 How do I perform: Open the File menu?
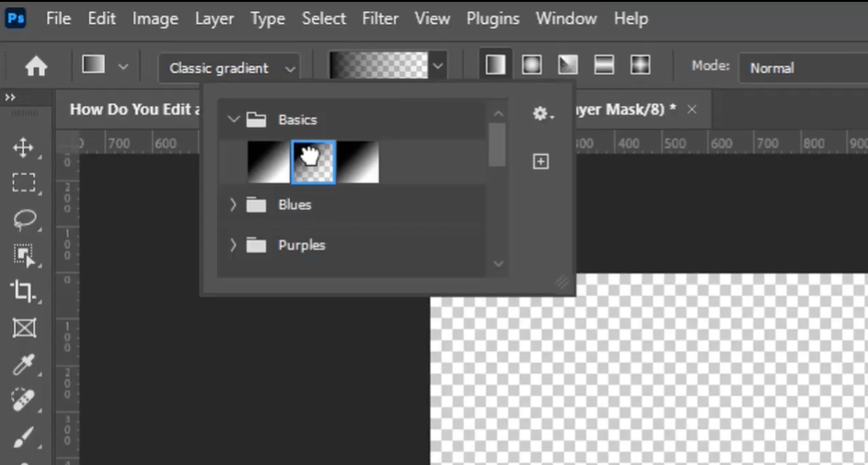[x=58, y=18]
